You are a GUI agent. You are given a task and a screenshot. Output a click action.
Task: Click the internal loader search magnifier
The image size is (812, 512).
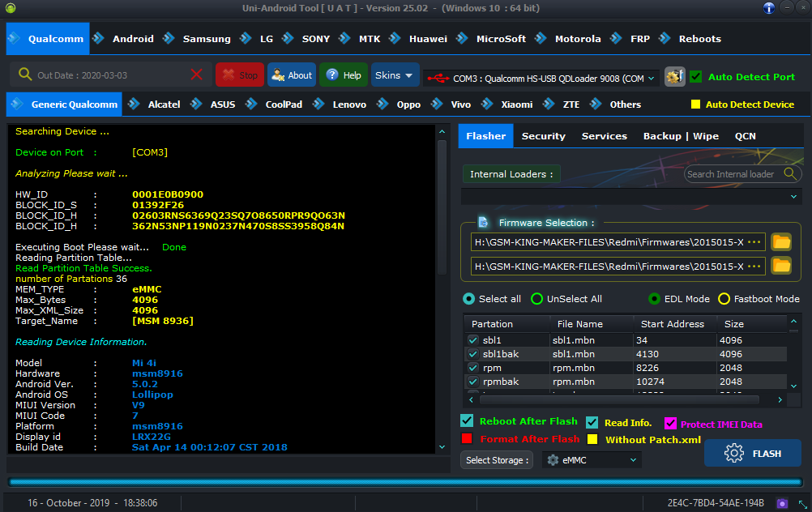pyautogui.click(x=790, y=174)
